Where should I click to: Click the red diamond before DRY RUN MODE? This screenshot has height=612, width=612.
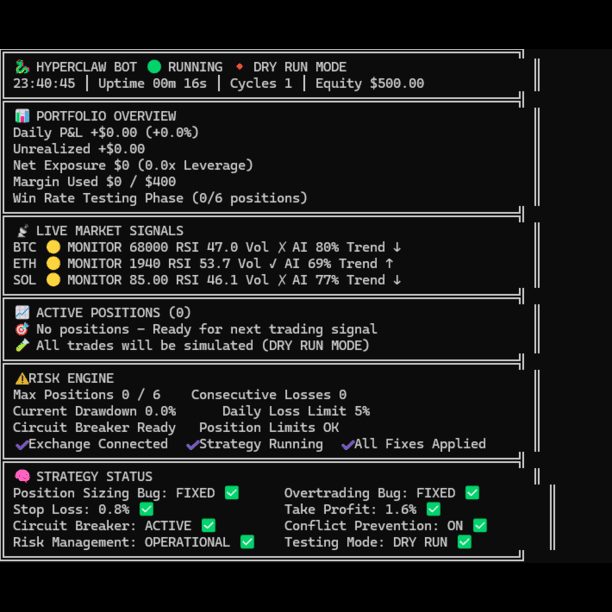[x=240, y=67]
